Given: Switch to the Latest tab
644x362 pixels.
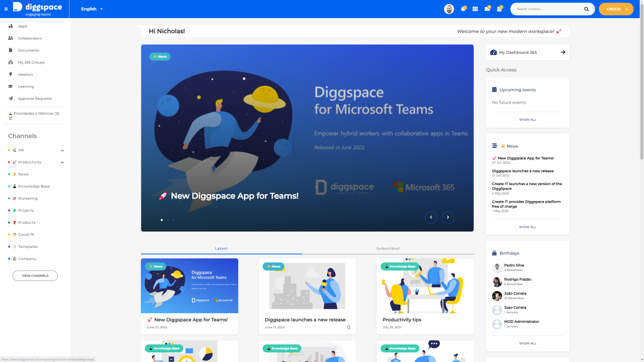Looking at the screenshot, I should click(221, 248).
